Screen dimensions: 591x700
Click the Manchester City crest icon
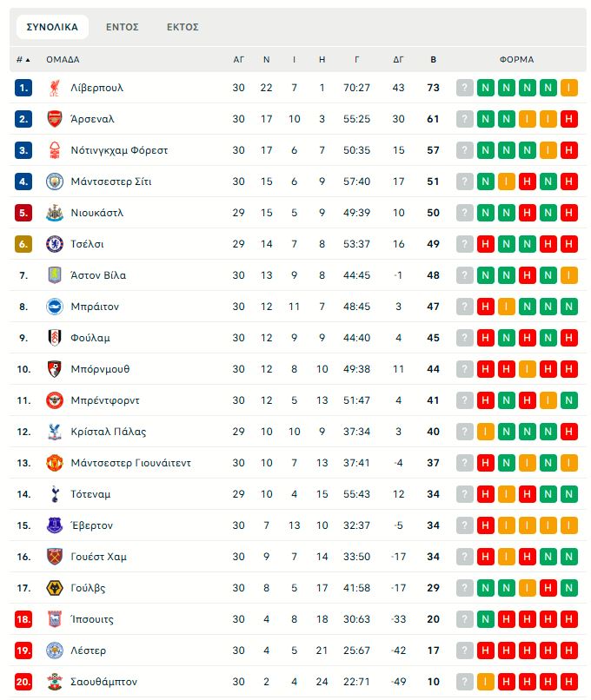(x=55, y=182)
